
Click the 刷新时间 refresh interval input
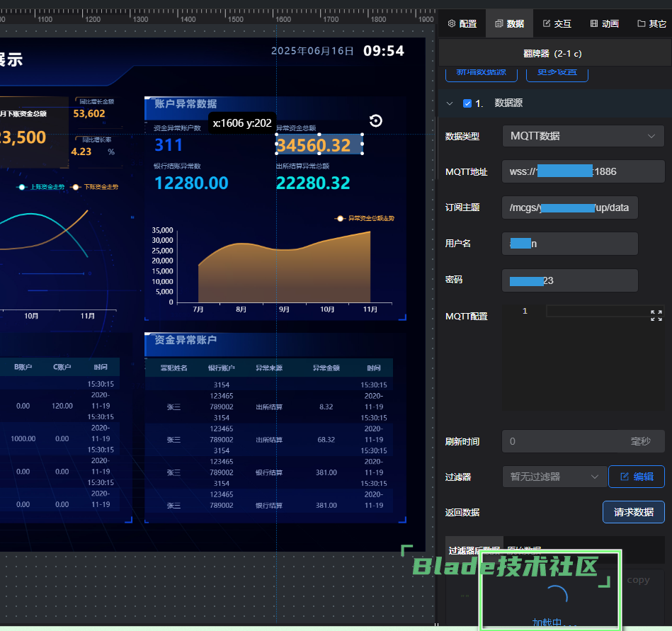click(x=583, y=441)
